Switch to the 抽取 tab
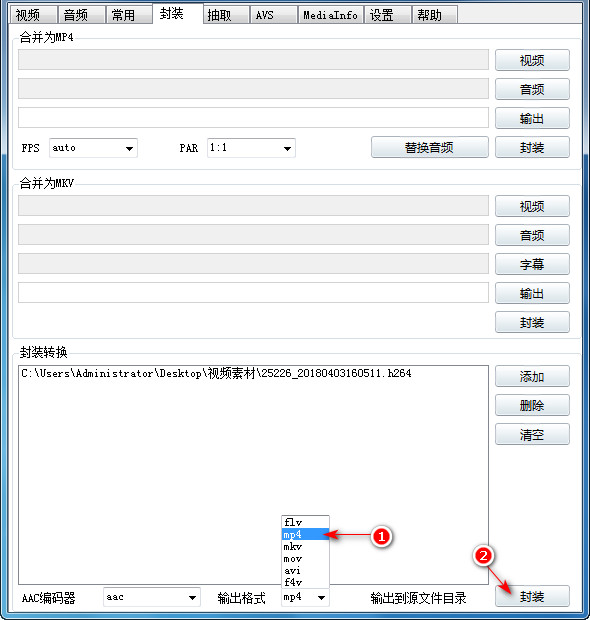This screenshot has height=620, width=590. (x=227, y=15)
